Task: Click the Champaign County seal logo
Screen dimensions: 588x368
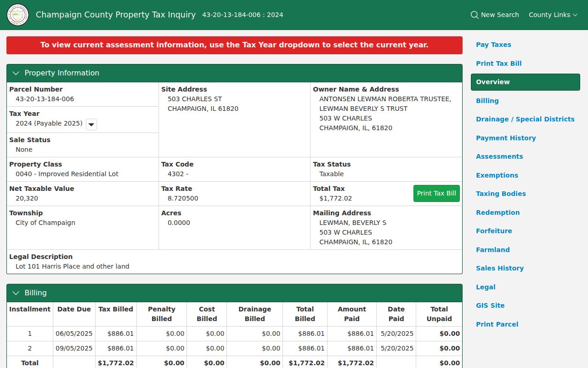Action: 18,15
